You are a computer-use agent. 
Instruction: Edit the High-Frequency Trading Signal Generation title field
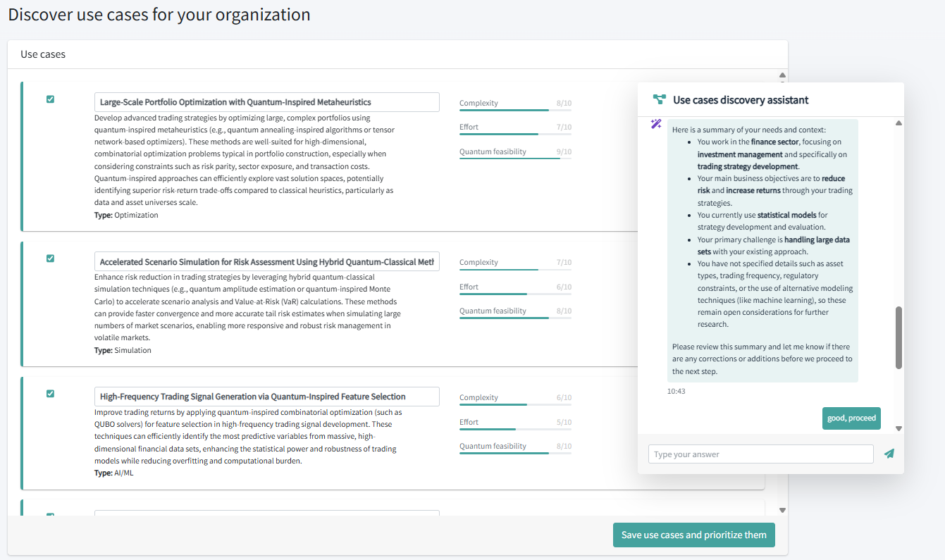[x=266, y=397]
